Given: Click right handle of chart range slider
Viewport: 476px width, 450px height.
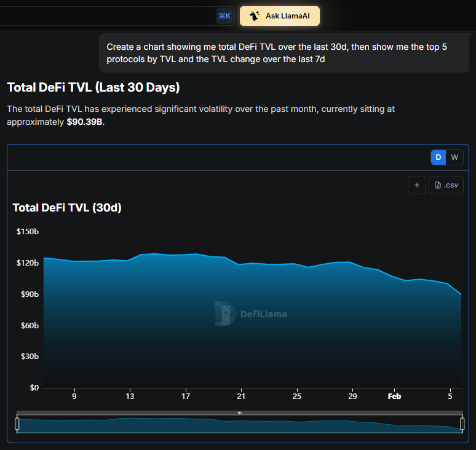Looking at the screenshot, I should (x=462, y=424).
